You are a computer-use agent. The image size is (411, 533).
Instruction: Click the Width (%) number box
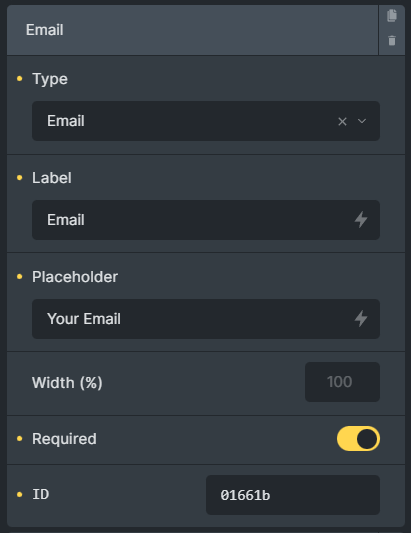[342, 382]
